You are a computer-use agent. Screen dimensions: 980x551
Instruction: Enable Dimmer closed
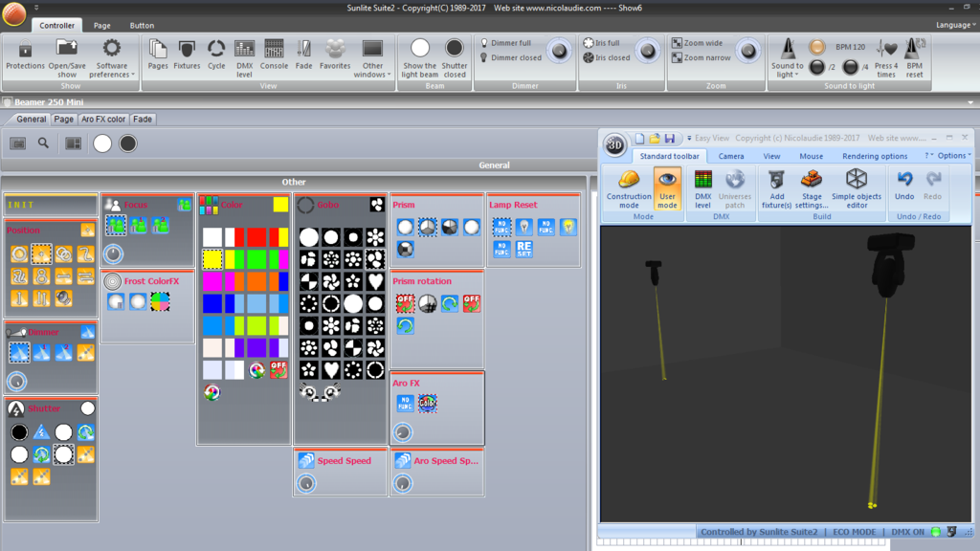(x=511, y=57)
